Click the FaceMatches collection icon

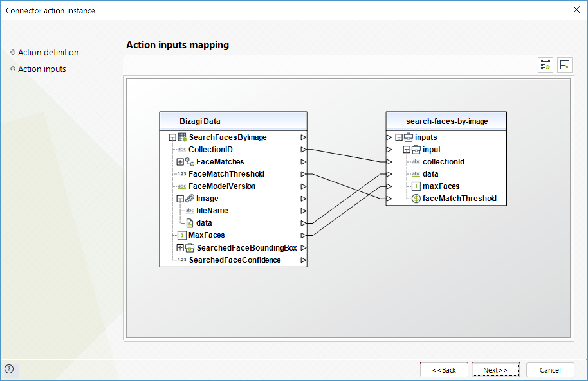coord(190,162)
